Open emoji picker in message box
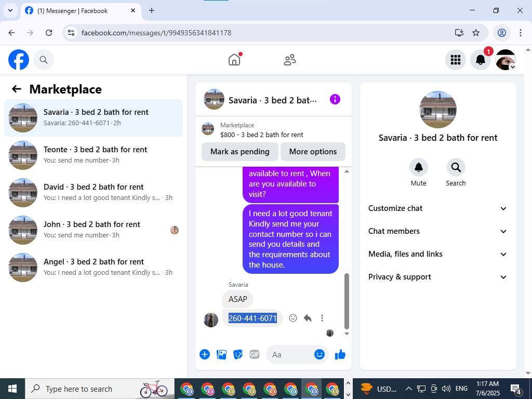Screen dimensions: 532x399 point(320,354)
